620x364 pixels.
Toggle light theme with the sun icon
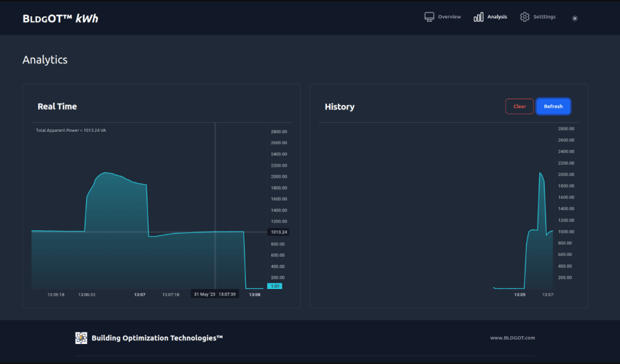tap(575, 18)
